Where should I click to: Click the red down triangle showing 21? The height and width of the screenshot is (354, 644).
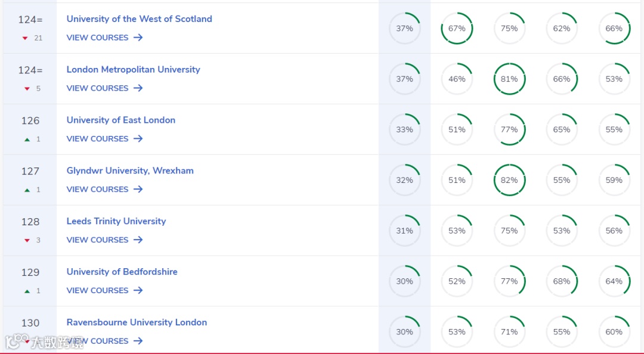click(x=25, y=38)
